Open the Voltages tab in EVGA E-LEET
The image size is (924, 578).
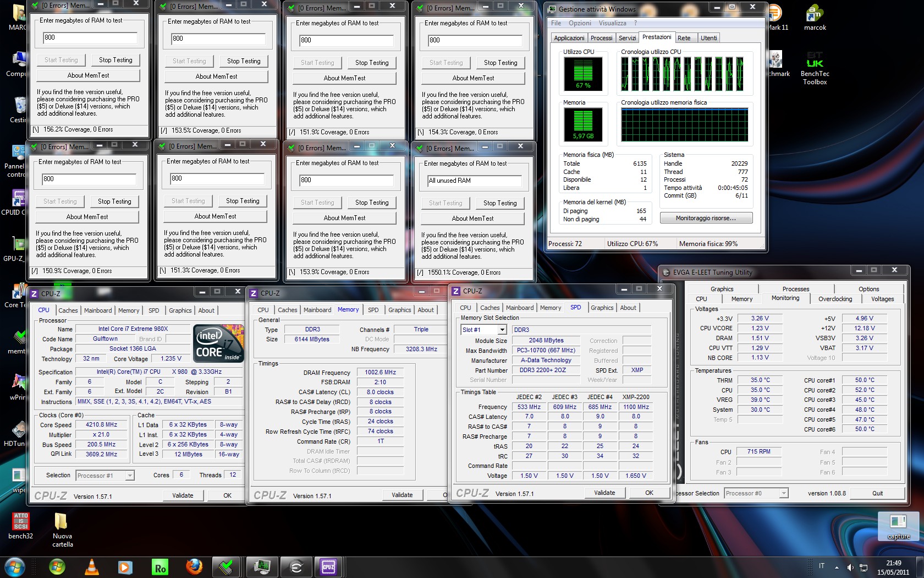(x=882, y=299)
